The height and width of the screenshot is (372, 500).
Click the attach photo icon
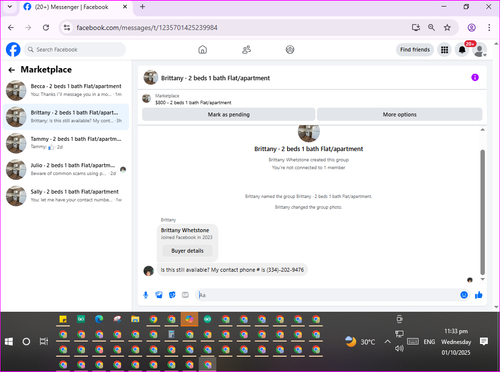(159, 295)
